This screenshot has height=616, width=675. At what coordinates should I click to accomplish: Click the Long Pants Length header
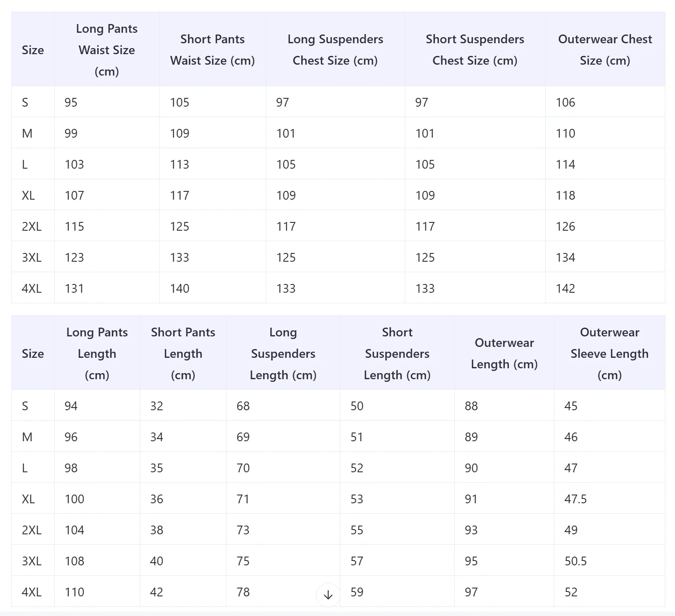(97, 353)
